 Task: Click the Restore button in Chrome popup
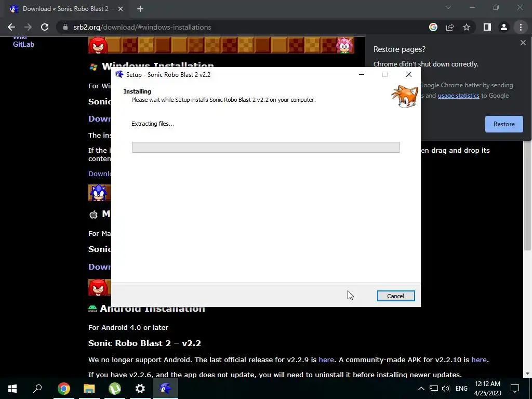[504, 124]
